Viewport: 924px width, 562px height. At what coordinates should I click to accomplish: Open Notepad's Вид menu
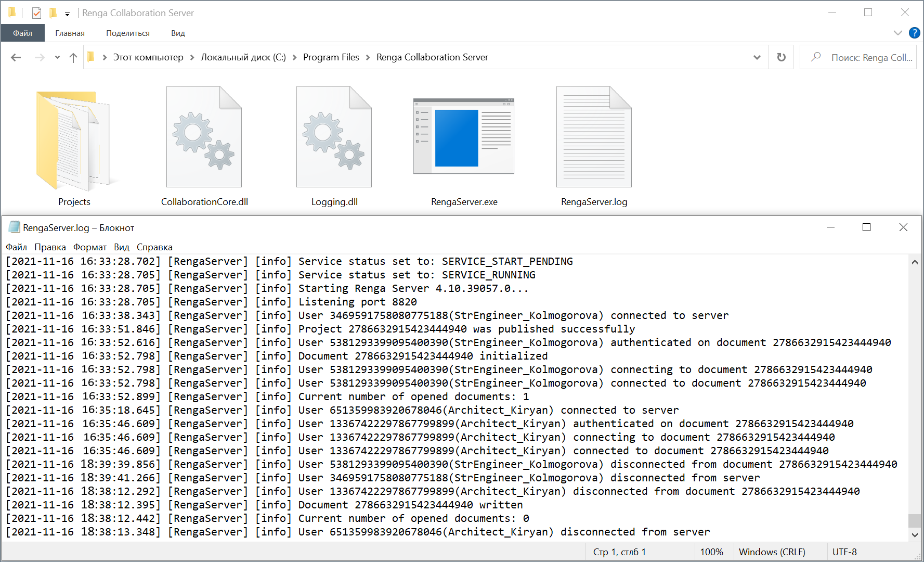(122, 247)
